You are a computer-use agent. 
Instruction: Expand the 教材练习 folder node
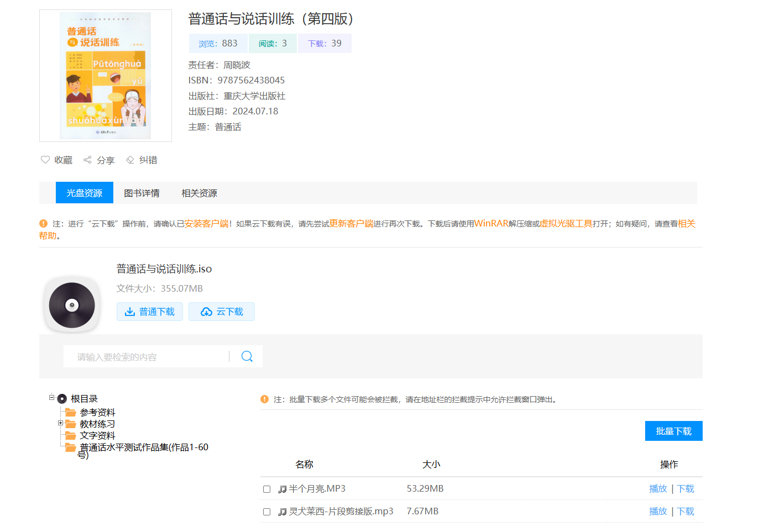(60, 423)
